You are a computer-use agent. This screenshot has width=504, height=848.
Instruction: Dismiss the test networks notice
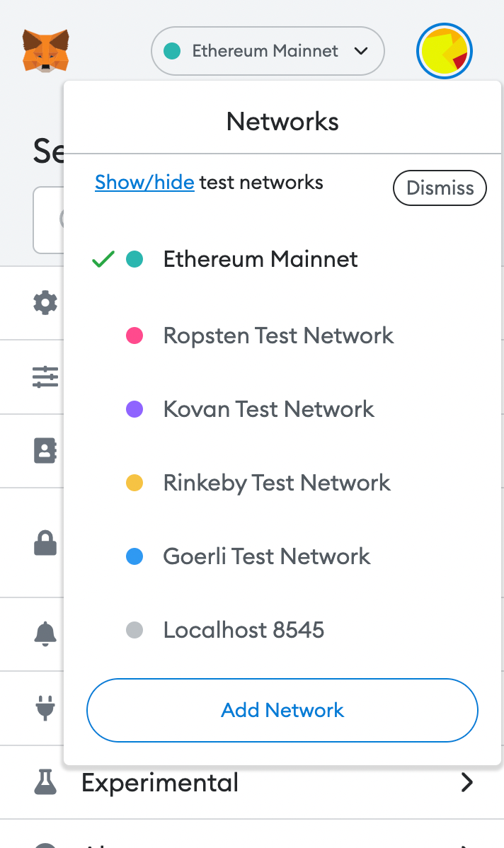pos(440,188)
